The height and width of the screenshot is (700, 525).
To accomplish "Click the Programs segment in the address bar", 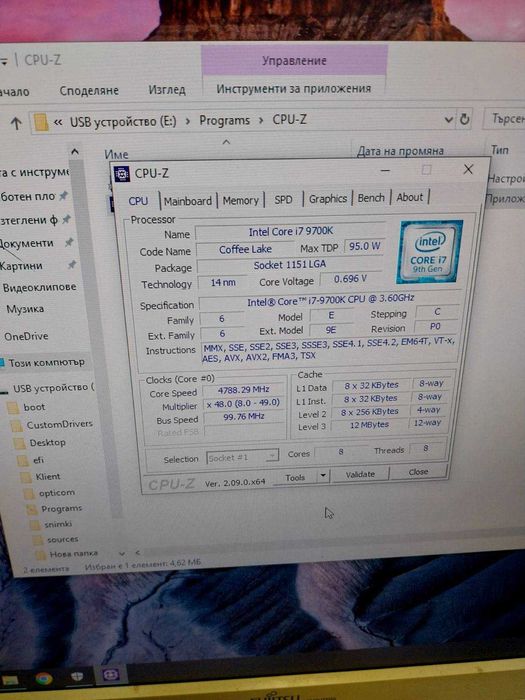I will (225, 121).
